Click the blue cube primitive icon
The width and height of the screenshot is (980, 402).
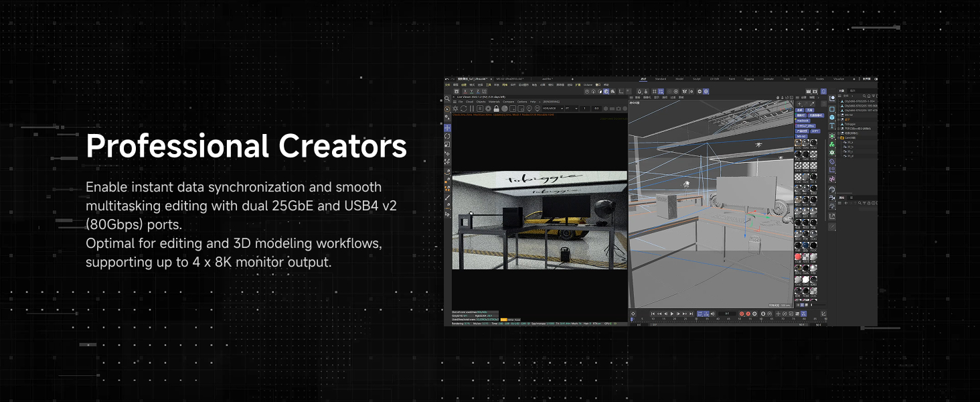pyautogui.click(x=832, y=117)
